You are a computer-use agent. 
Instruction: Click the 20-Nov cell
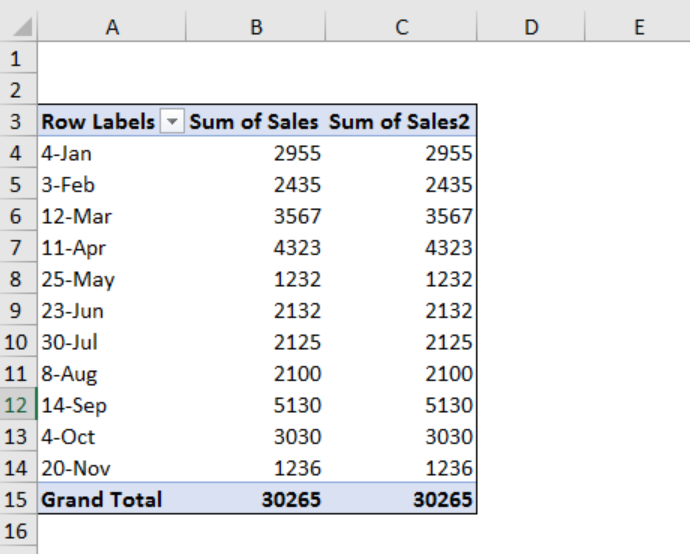click(x=112, y=468)
